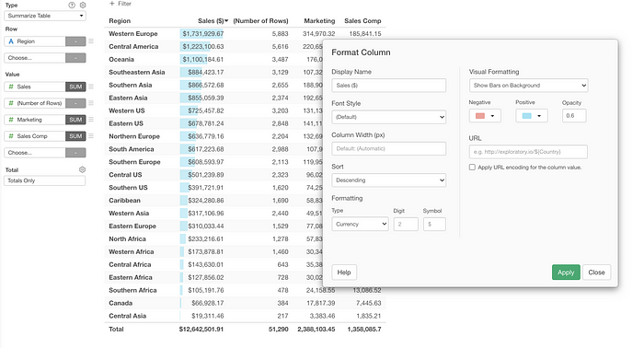644x348 pixels.
Task: Click the Filter link above the table
Action: point(124,4)
